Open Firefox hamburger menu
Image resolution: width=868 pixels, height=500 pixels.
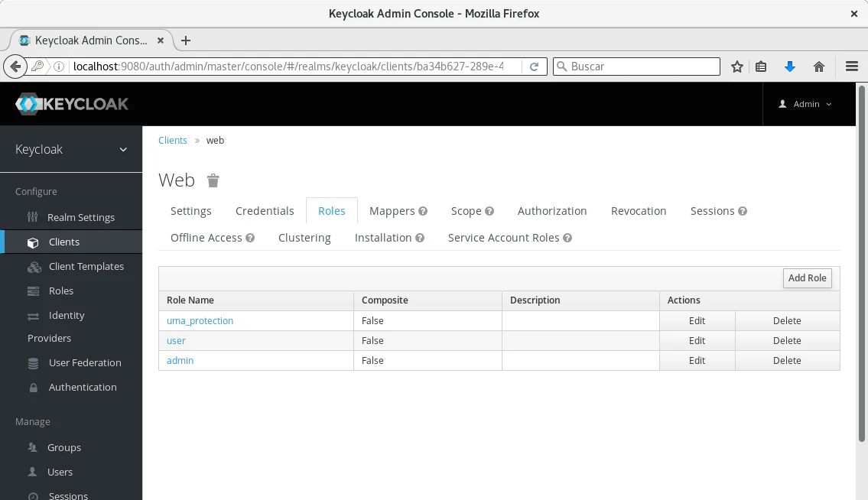pyautogui.click(x=851, y=67)
